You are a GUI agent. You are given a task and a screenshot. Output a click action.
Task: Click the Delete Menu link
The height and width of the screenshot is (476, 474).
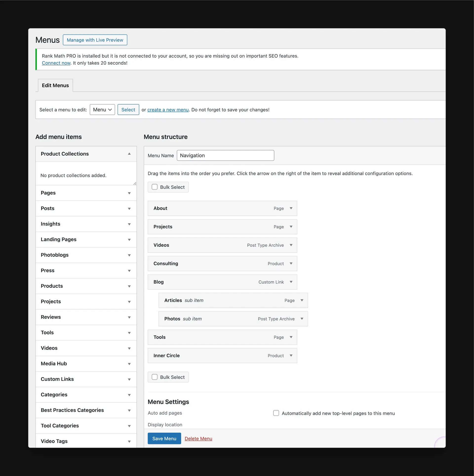point(198,438)
